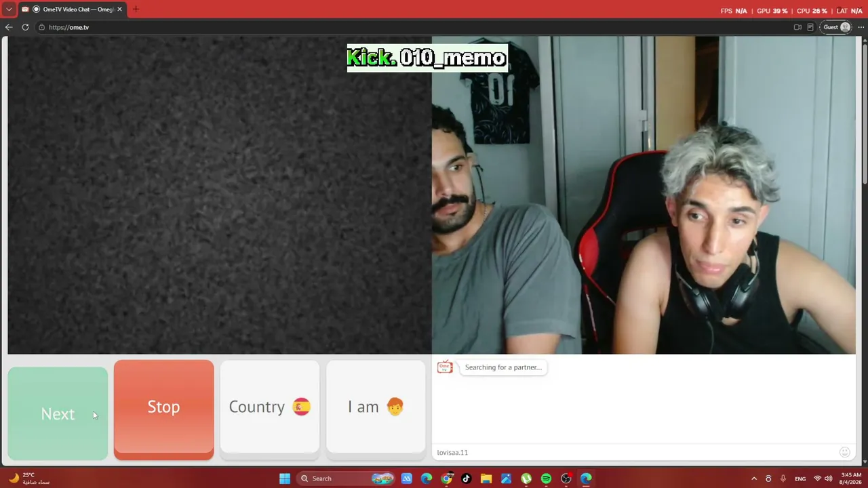Reload the ome.tv page

[x=25, y=27]
